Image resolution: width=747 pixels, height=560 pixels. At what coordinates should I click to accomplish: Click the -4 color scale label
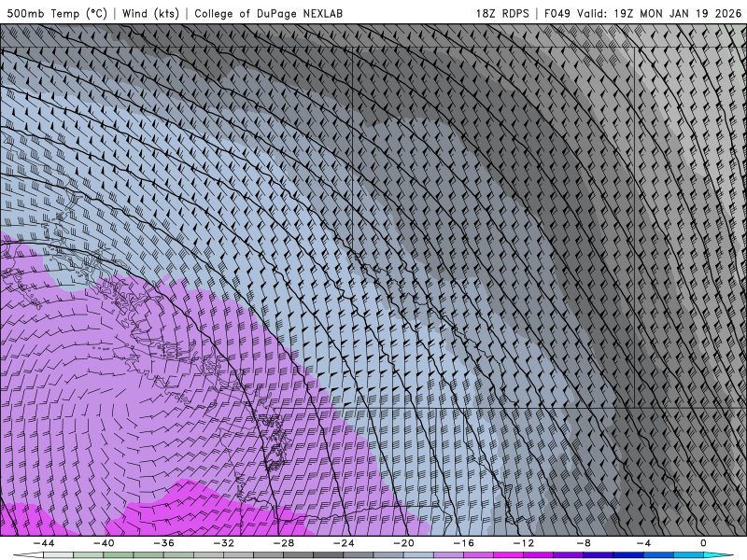(x=643, y=543)
